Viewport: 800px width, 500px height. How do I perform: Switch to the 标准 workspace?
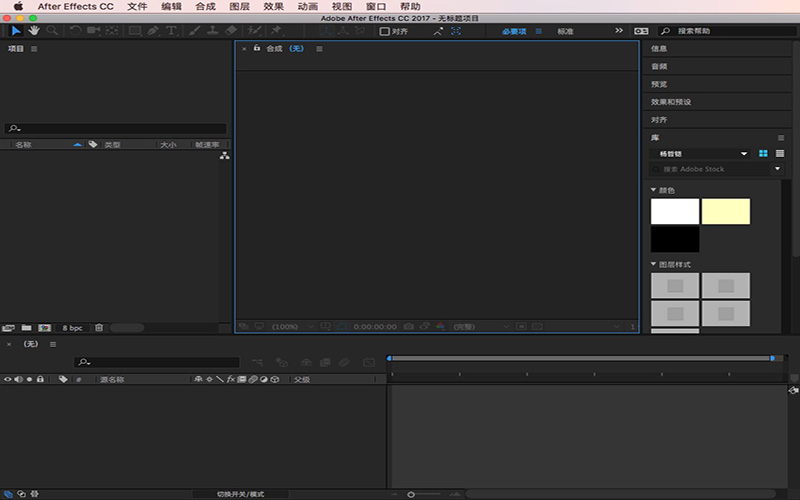pos(565,31)
